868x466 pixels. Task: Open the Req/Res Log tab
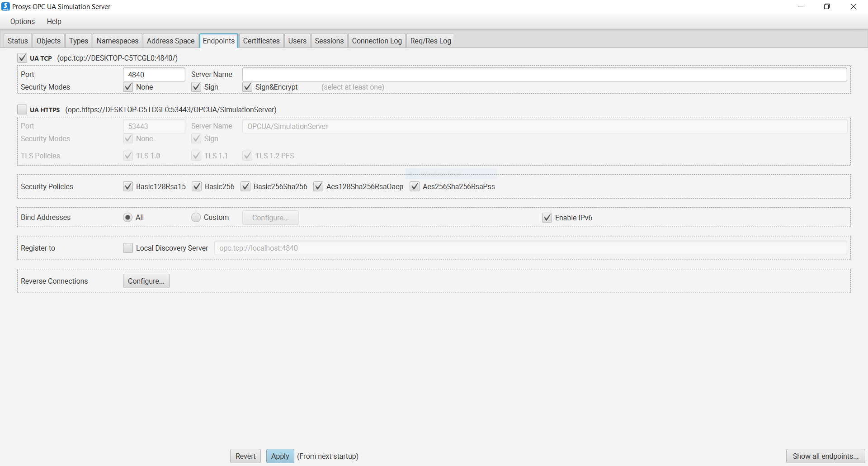click(x=430, y=40)
